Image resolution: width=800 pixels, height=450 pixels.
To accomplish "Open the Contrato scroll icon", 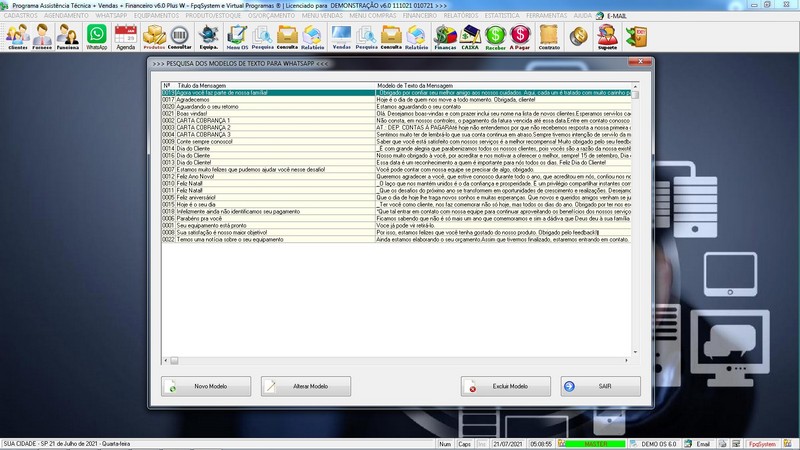I will (x=549, y=37).
